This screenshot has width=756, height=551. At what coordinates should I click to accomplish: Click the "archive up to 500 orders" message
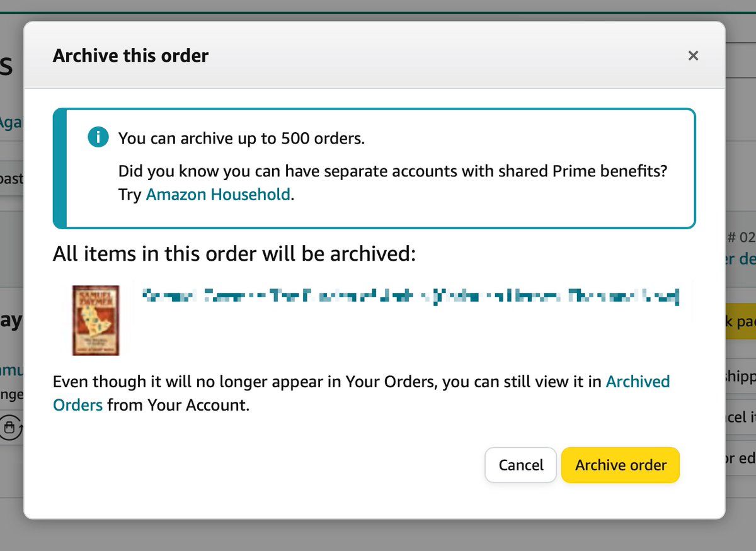[241, 138]
